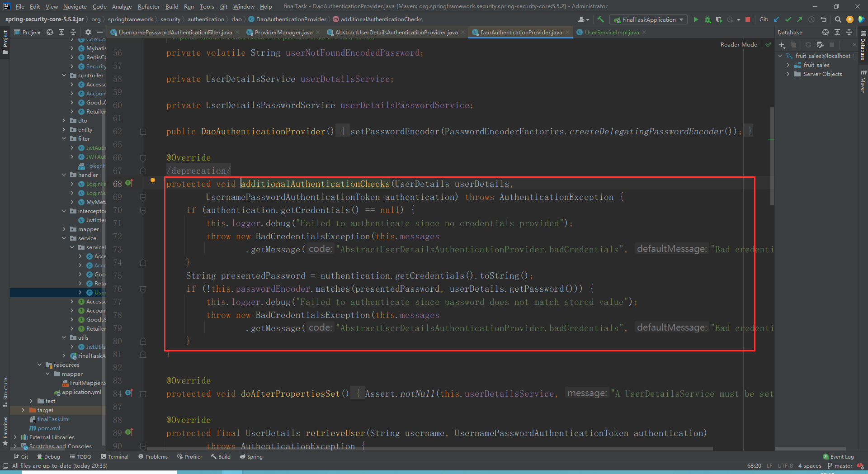Click the 68:20 cursor position indicator

tap(754, 466)
